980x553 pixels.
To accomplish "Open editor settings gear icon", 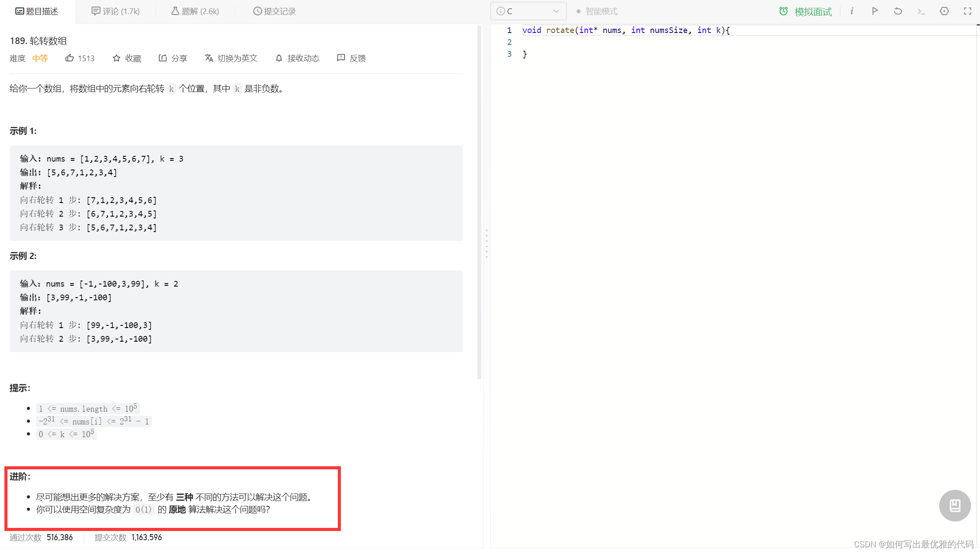I will coord(944,11).
